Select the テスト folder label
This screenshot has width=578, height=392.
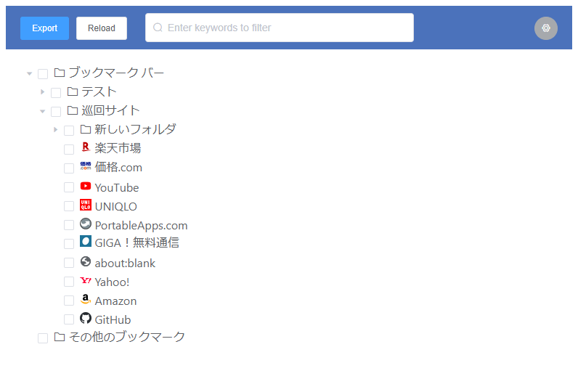99,91
